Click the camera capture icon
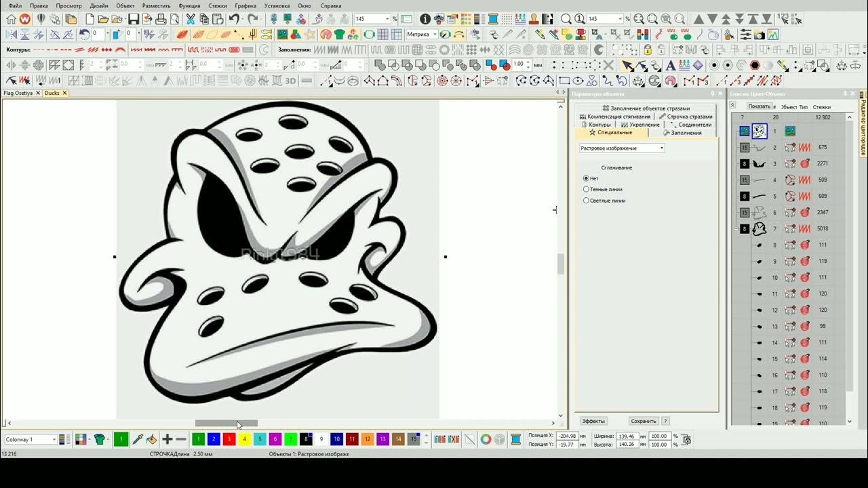This screenshot has width=868, height=488. coord(759,34)
